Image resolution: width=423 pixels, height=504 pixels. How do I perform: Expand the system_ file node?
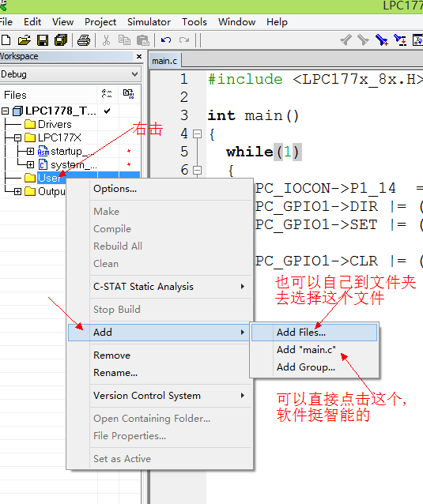[30, 165]
